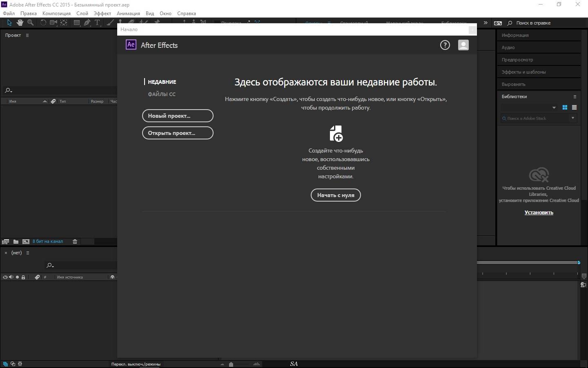
Task: Click Перекл. выключ./режимы button
Action: click(x=136, y=364)
